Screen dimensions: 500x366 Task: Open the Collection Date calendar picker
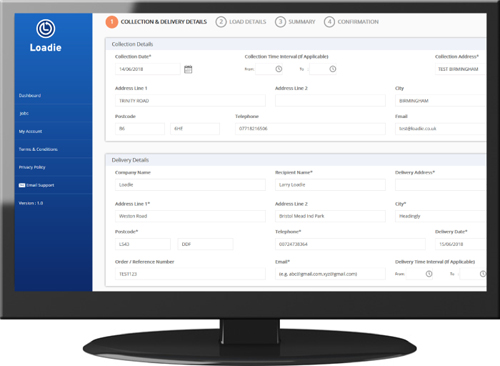click(x=188, y=69)
